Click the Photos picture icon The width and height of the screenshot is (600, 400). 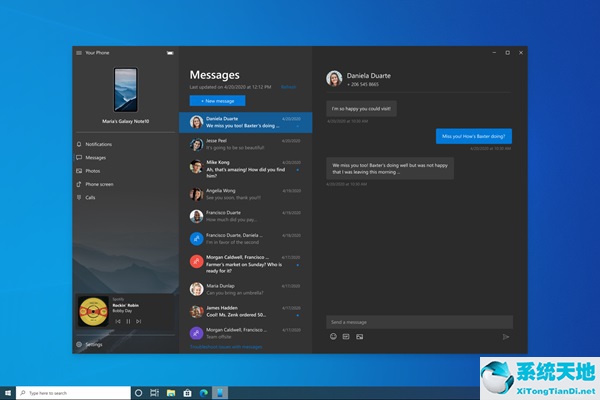(x=79, y=171)
